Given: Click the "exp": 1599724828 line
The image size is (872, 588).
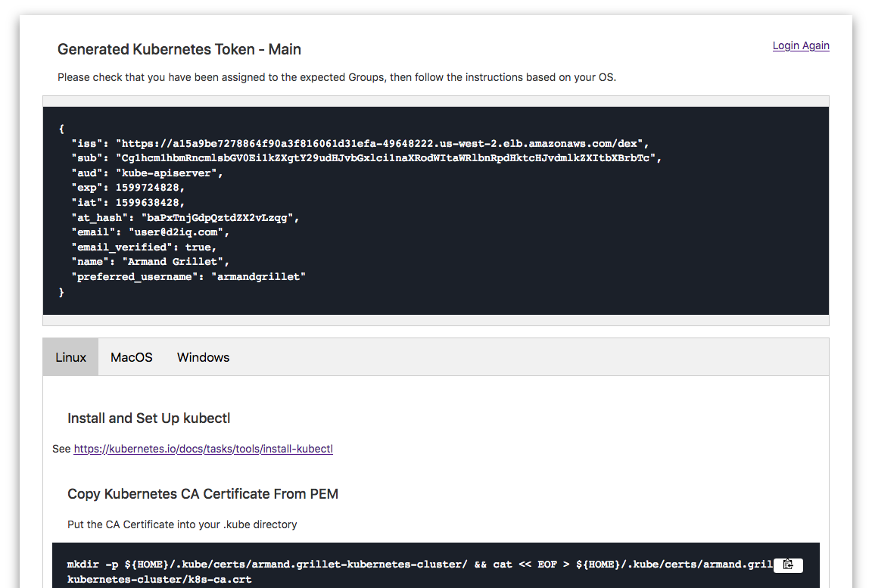Looking at the screenshot, I should [x=128, y=188].
